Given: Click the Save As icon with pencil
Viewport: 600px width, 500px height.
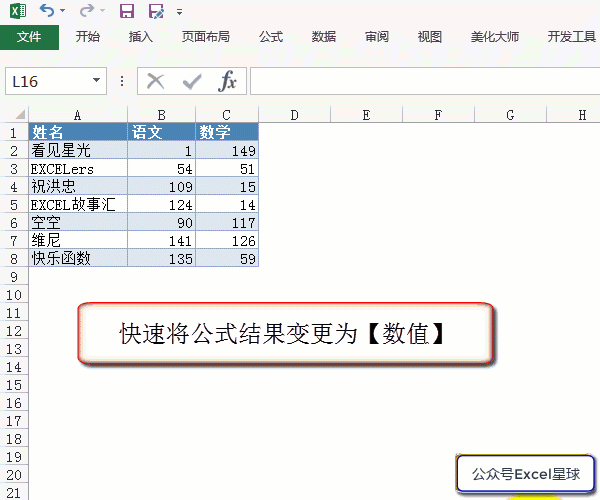Looking at the screenshot, I should [155, 11].
